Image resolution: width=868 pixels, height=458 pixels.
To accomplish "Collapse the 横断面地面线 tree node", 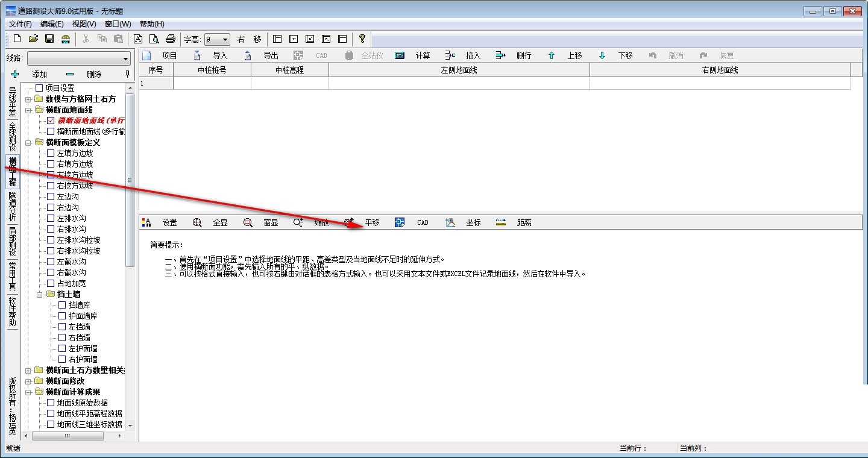I will coord(28,110).
